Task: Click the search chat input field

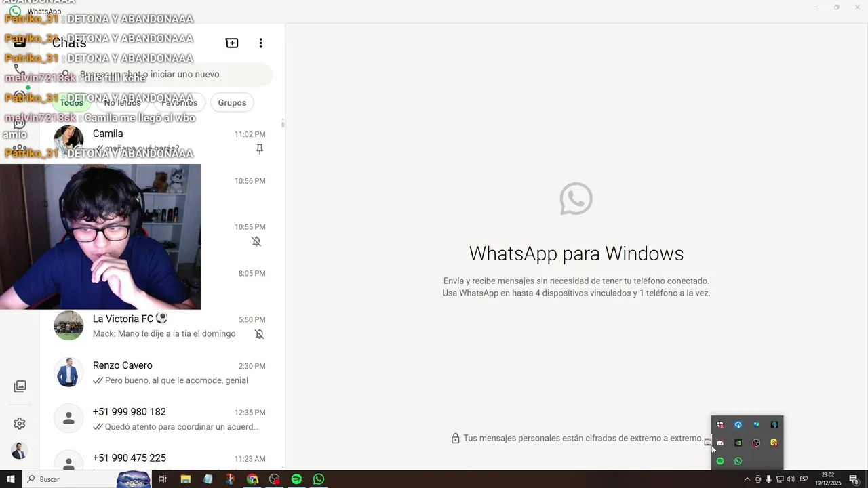Action: 162,75
